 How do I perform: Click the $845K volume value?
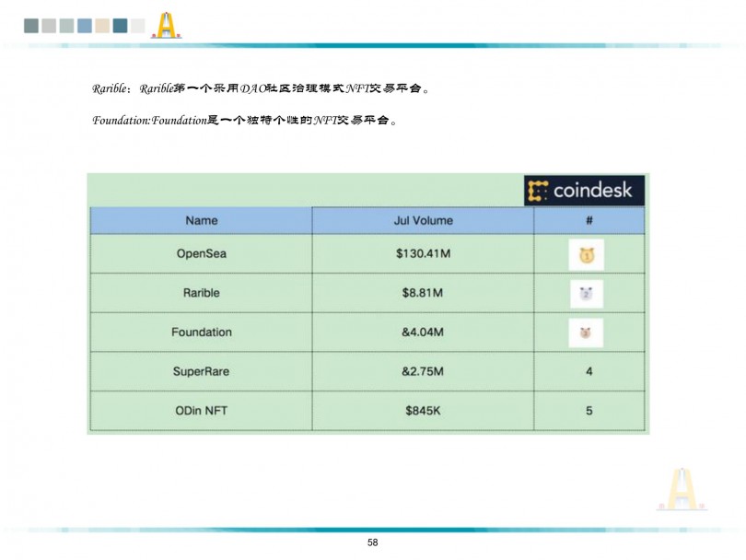pos(423,411)
